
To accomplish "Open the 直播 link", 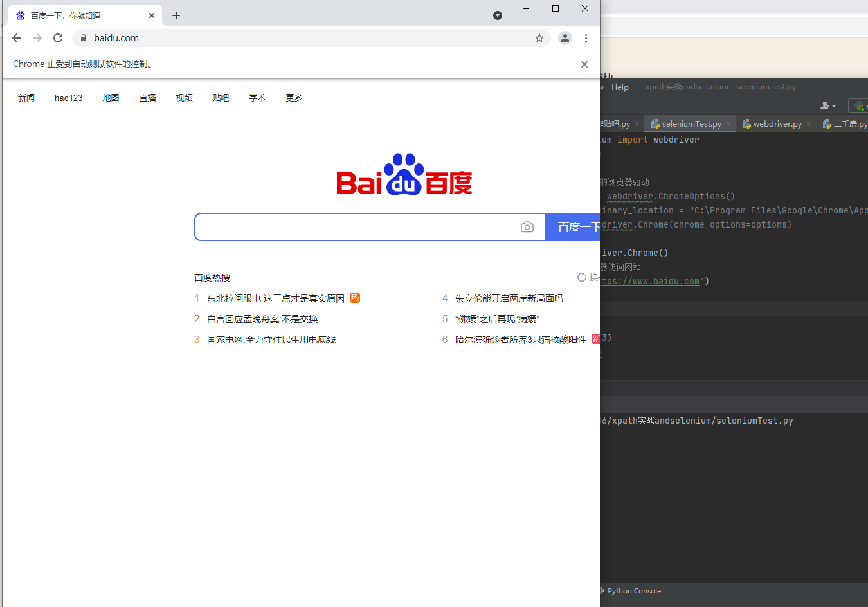I will (x=148, y=98).
